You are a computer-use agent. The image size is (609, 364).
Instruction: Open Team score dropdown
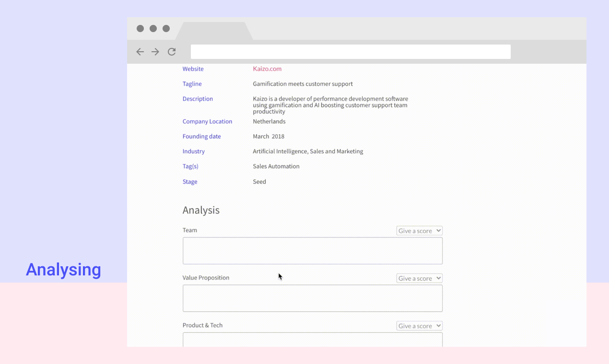click(420, 231)
